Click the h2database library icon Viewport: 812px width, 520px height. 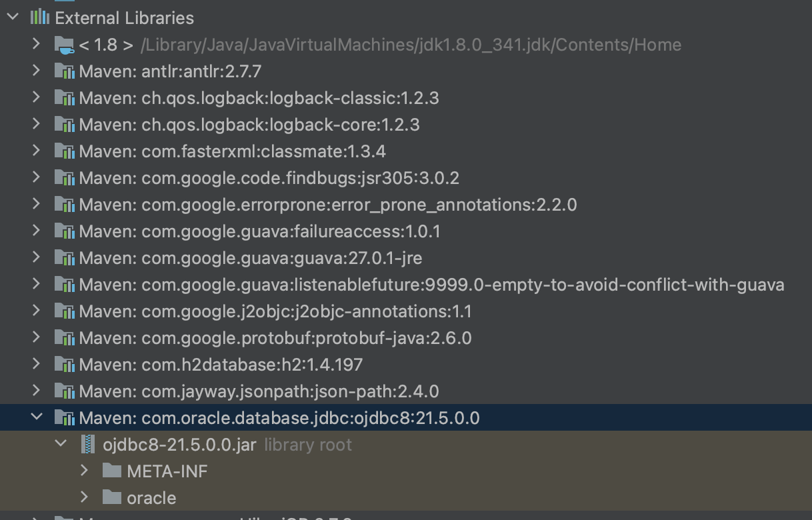64,365
